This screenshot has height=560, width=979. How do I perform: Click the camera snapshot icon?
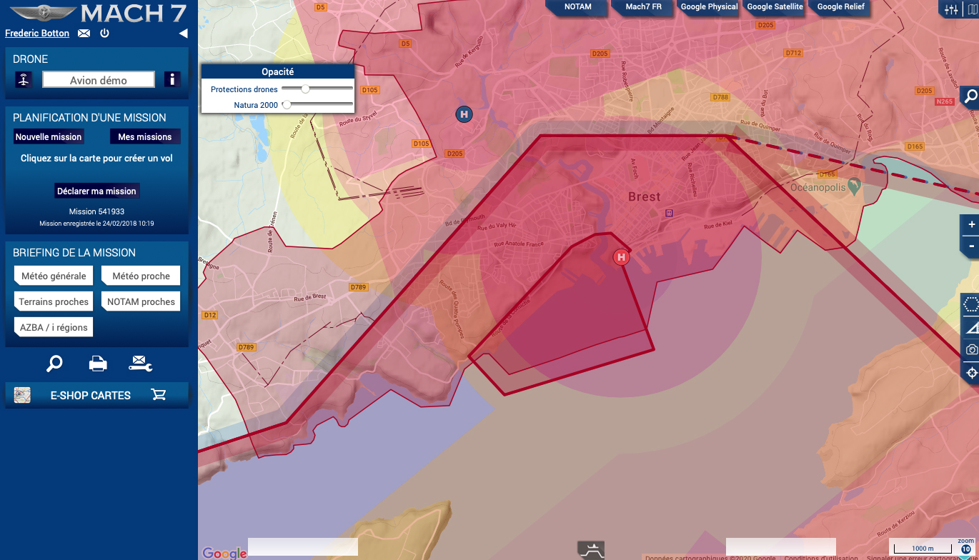[x=971, y=350]
